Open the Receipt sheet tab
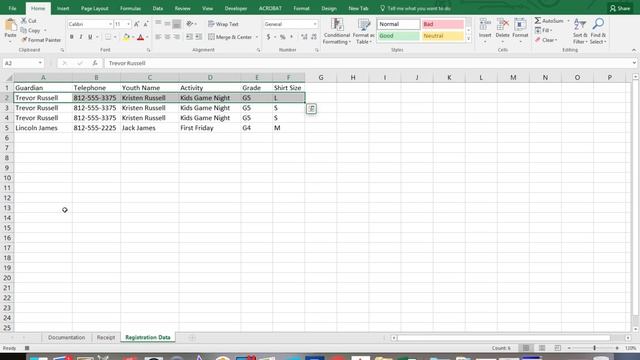Screen dimensions: 640x360 [106, 338]
